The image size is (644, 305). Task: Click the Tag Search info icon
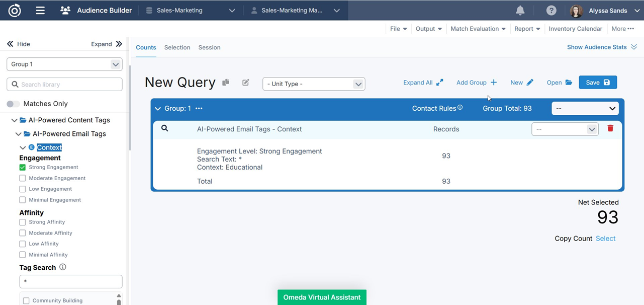point(63,267)
